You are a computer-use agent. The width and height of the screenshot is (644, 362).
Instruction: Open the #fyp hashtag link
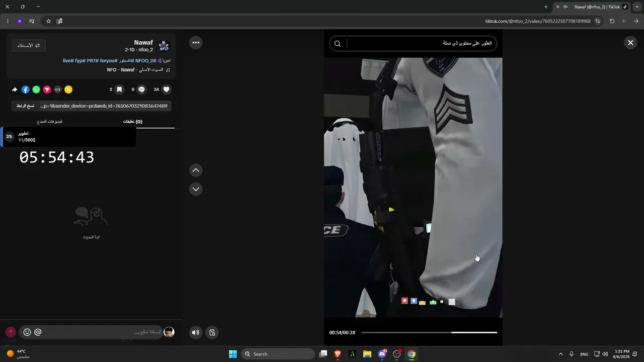pyautogui.click(x=80, y=61)
